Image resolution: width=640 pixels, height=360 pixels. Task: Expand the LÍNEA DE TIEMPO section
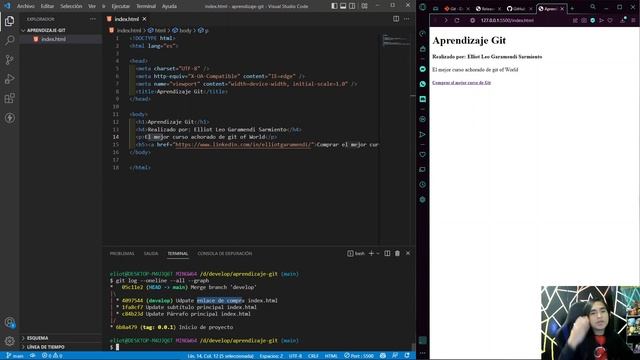pos(46,347)
